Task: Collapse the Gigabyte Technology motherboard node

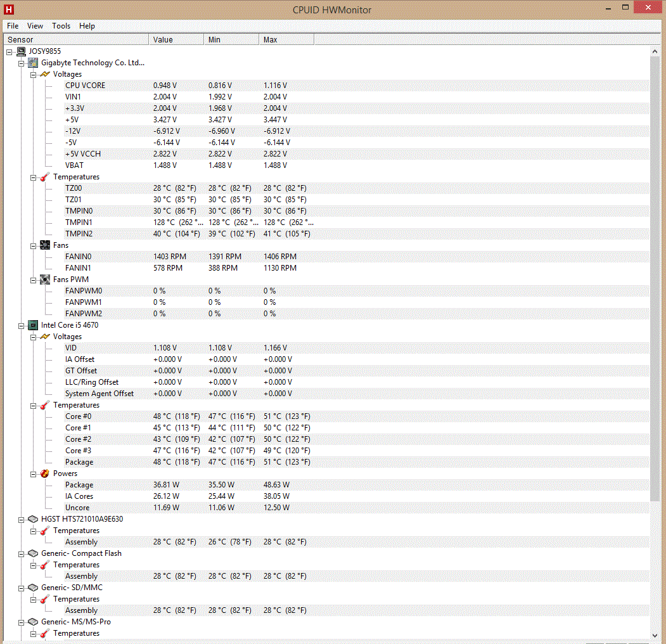Action: 22,64
